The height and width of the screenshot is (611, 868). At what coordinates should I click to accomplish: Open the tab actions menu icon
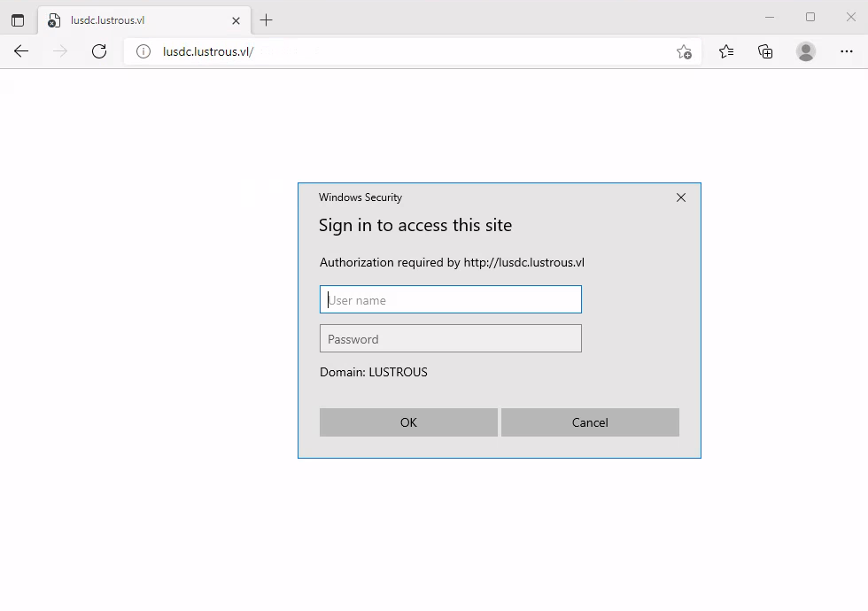(x=18, y=20)
